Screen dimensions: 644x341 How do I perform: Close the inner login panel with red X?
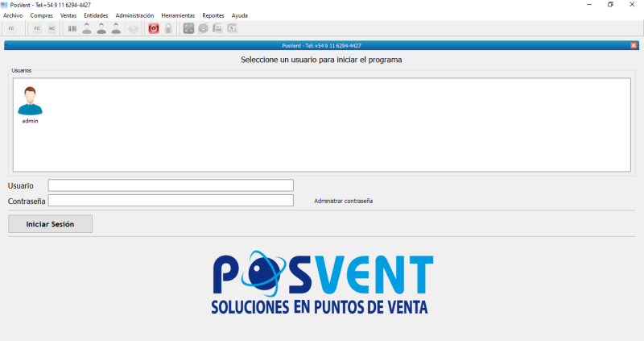tap(634, 45)
